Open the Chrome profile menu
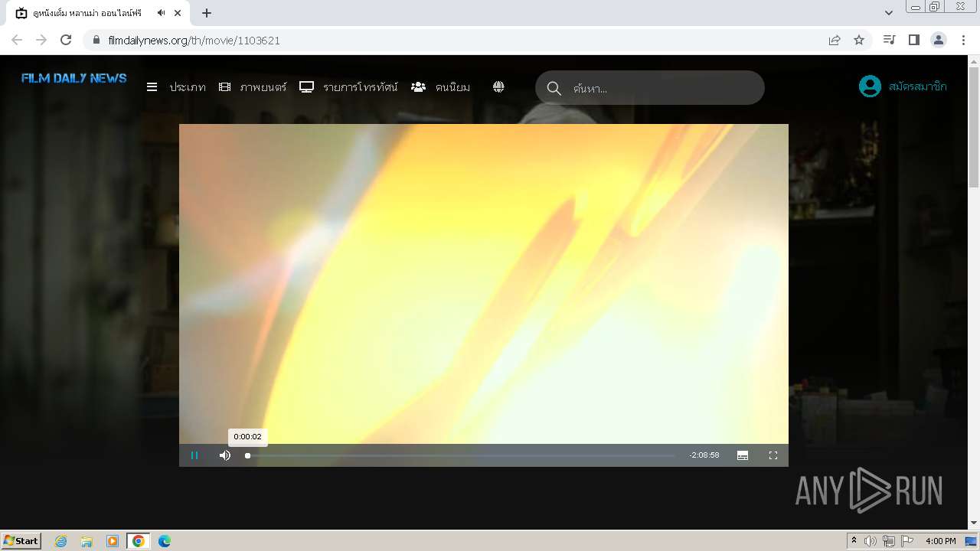The image size is (980, 551). (939, 40)
